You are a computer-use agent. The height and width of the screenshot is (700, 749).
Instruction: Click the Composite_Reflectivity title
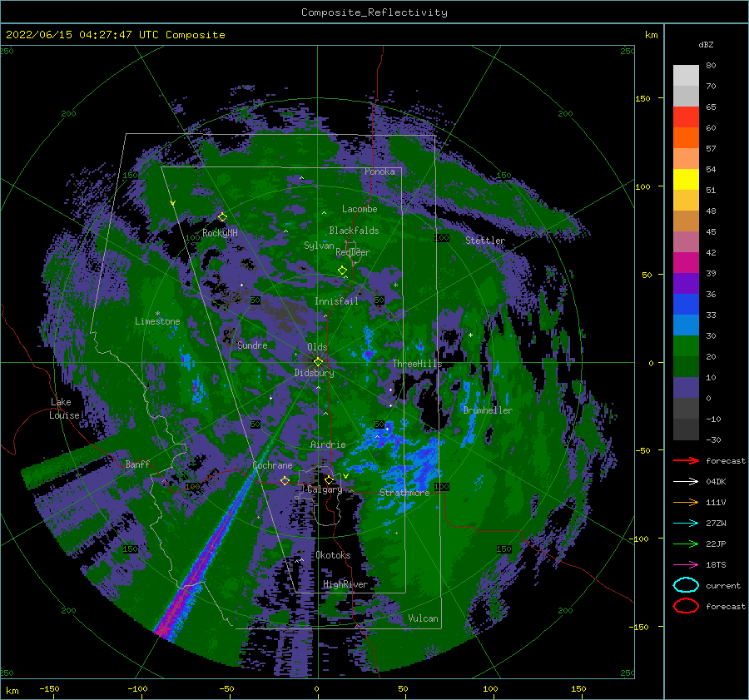click(374, 12)
